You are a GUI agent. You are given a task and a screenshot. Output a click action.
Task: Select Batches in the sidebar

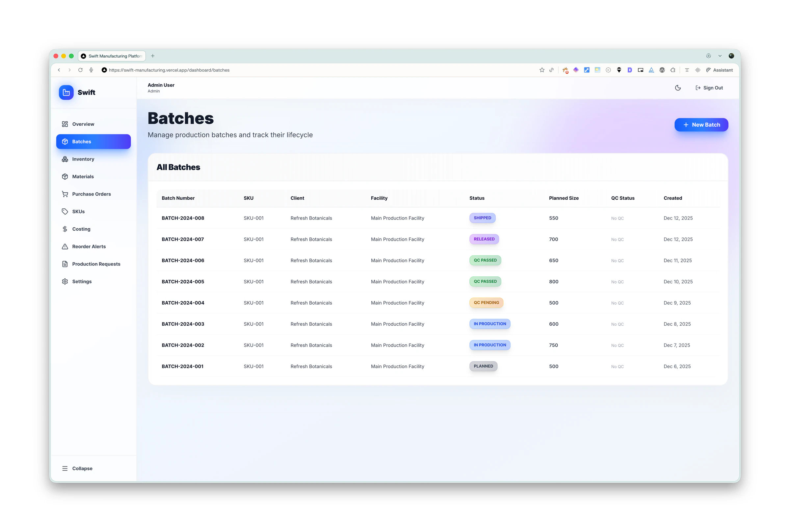93,141
